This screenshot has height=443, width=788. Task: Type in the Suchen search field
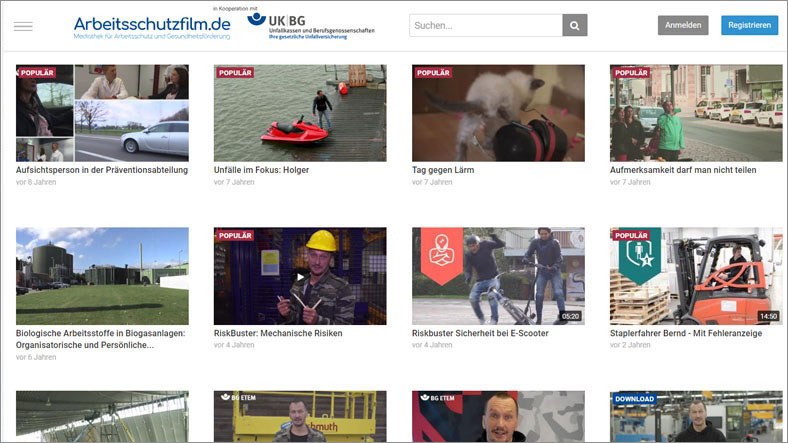click(485, 25)
